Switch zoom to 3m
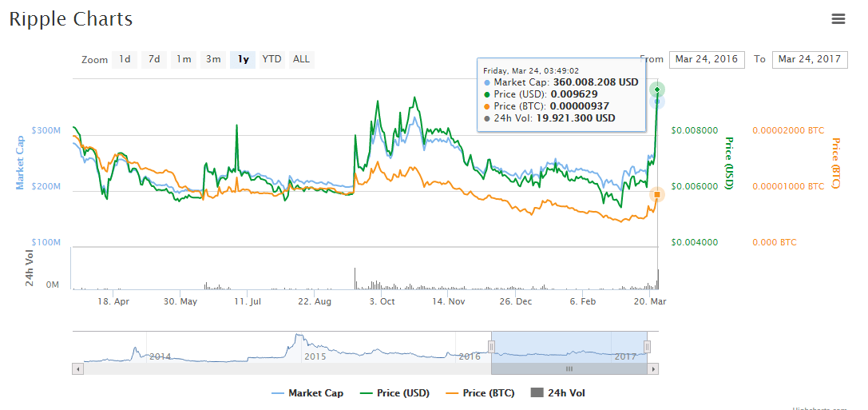The image size is (868, 410). [x=213, y=59]
